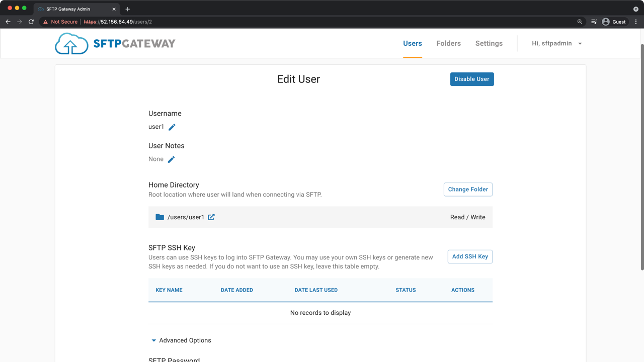Click the Add SSH Key button
The height and width of the screenshot is (362, 644).
coord(470,256)
